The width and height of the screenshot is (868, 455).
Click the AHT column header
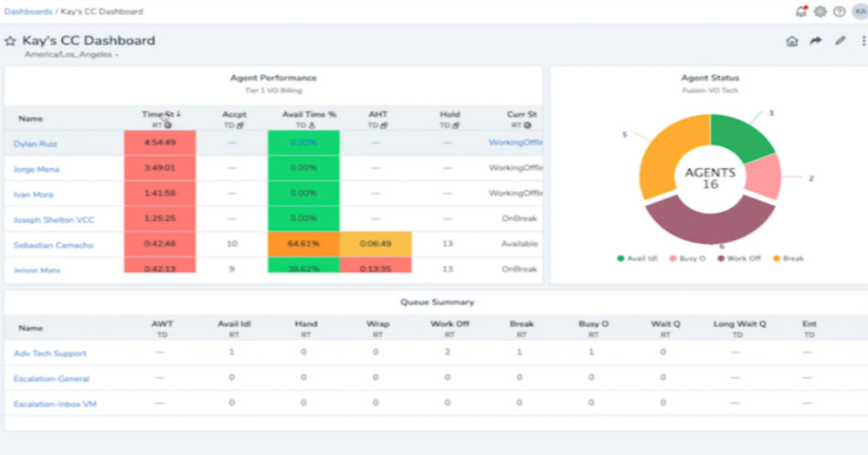(378, 115)
